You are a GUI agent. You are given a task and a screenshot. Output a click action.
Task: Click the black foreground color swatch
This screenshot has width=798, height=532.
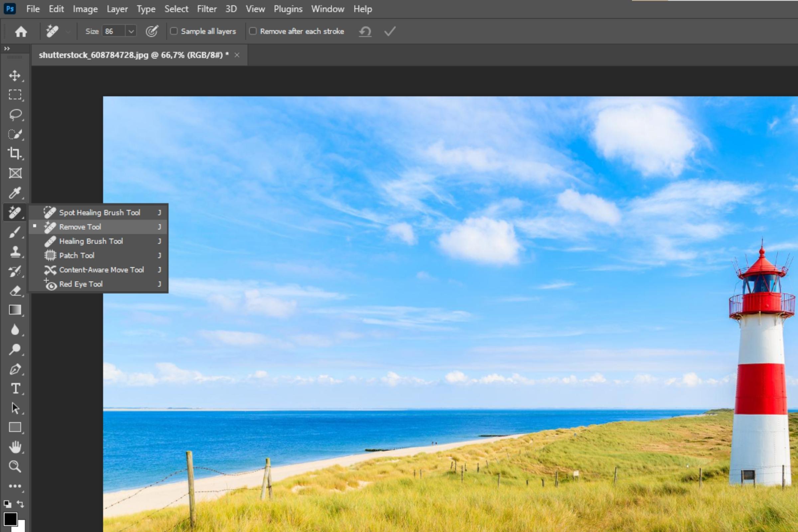(10, 519)
